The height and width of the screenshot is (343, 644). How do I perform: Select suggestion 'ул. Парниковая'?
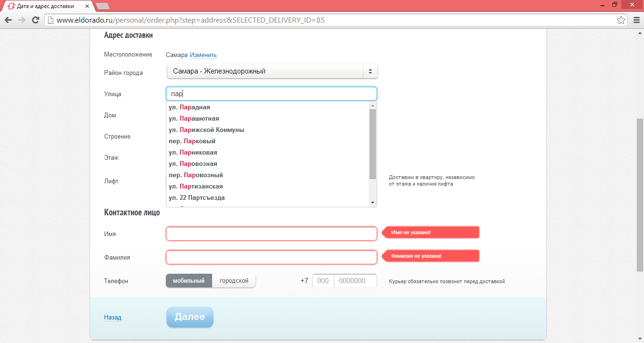[x=267, y=153]
